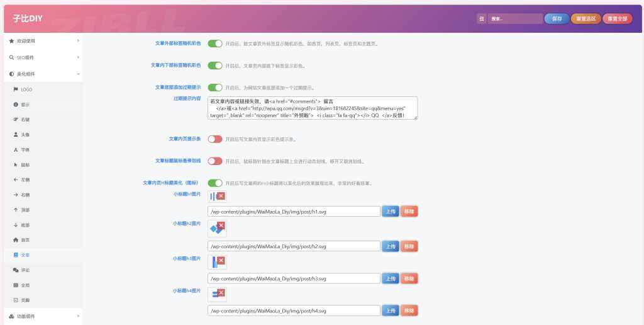Switch to the 评论 sidebar menu item

25,270
